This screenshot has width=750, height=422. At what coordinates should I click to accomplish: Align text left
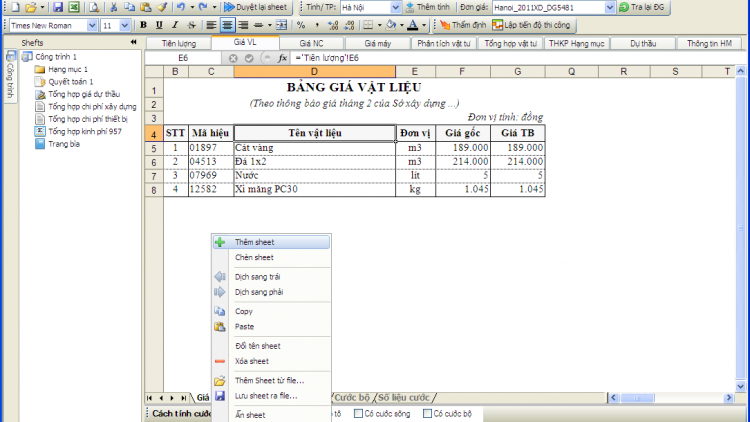click(211, 25)
